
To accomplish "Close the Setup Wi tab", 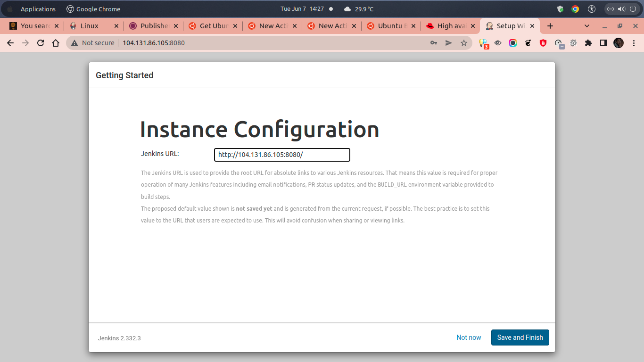I will click(x=532, y=26).
